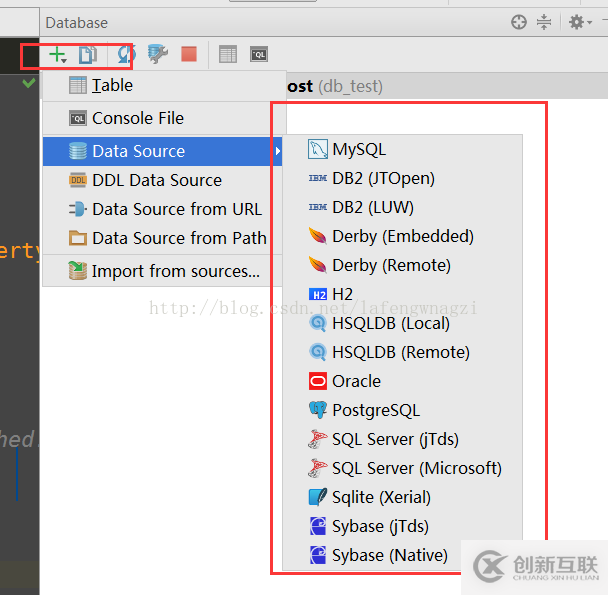The width and height of the screenshot is (608, 595).
Task: Click the Sybase (jTds) icon
Action: pyautogui.click(x=318, y=526)
